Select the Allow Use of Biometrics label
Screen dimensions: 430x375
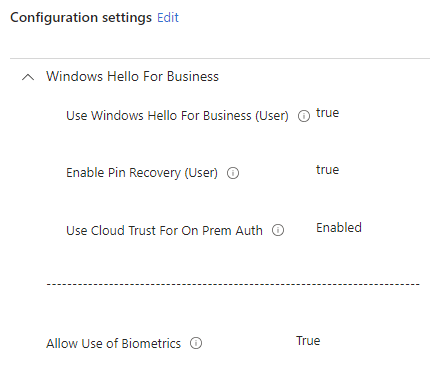[113, 343]
